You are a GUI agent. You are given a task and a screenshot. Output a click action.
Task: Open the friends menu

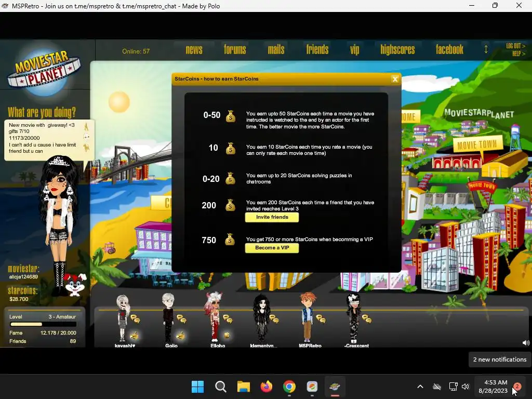(x=317, y=50)
